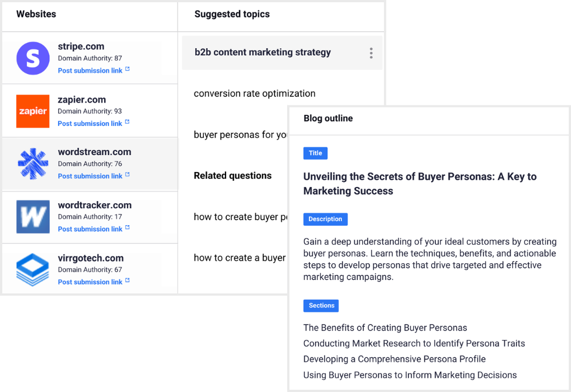Click 'Domain Authority: 87' for stripe.com
The width and height of the screenshot is (571, 392).
click(90, 58)
